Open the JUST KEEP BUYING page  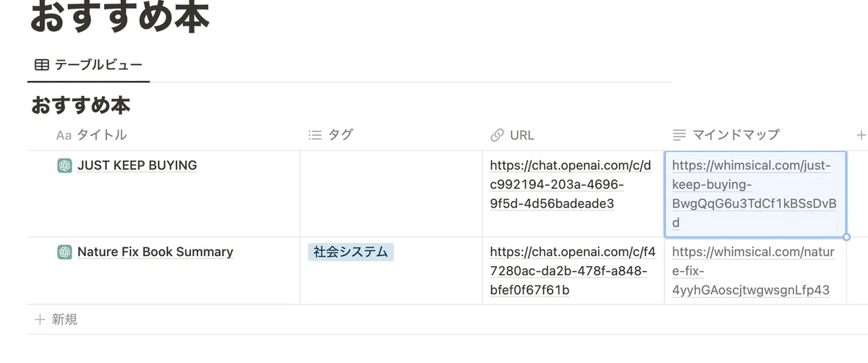click(137, 166)
